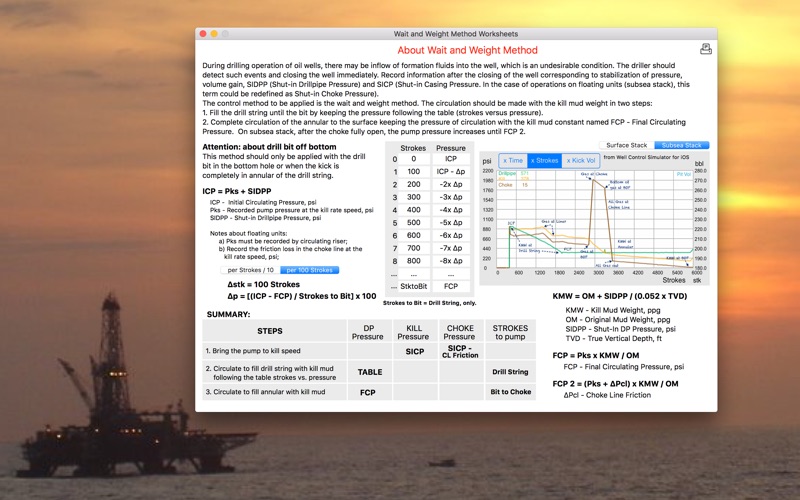Click the pressure chart graph area

tap(594, 219)
